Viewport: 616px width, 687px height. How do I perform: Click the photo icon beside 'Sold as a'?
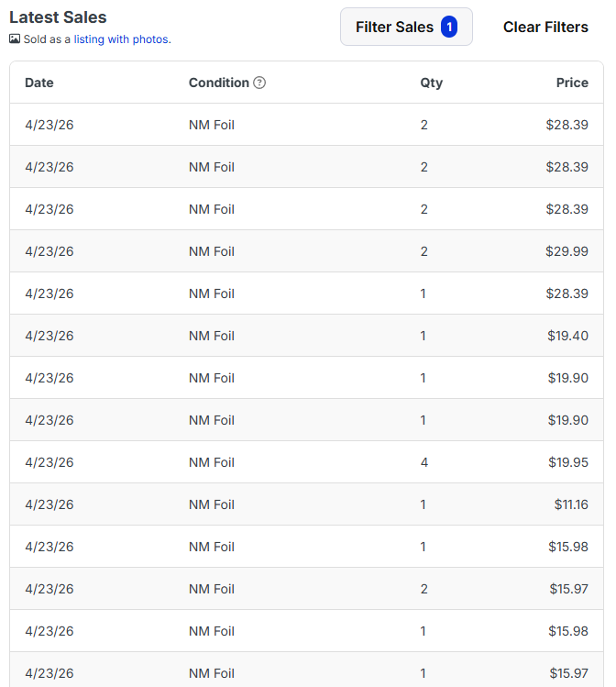pyautogui.click(x=15, y=39)
